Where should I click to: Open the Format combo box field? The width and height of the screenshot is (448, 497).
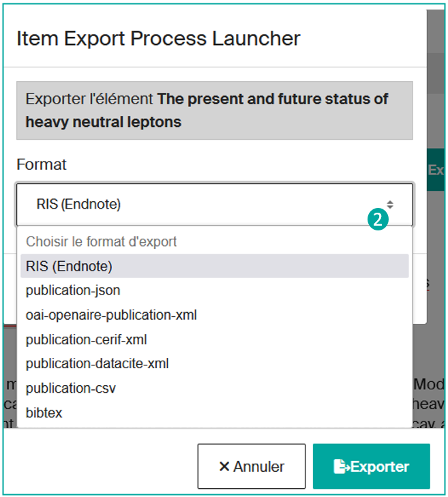pyautogui.click(x=205, y=204)
